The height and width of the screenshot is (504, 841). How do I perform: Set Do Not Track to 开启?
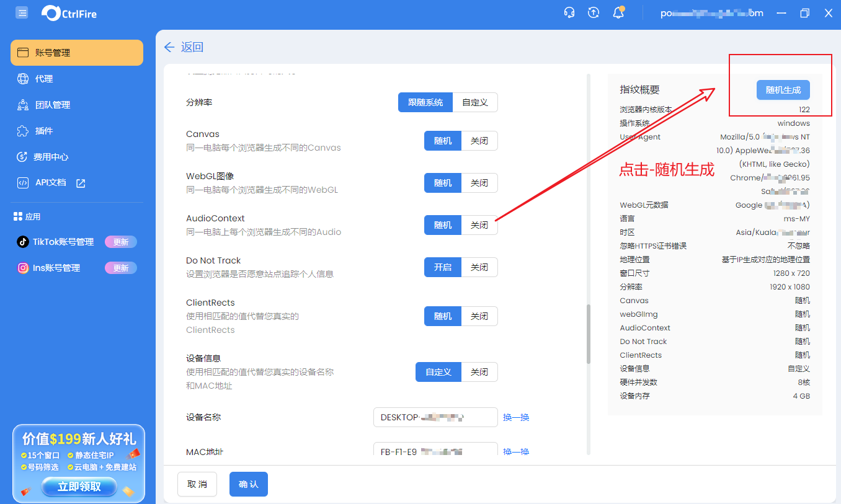click(x=443, y=267)
